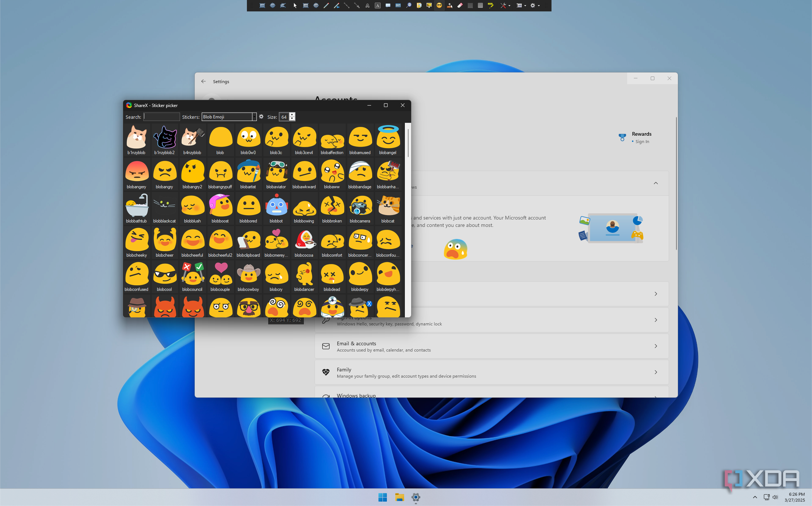The width and height of the screenshot is (812, 506).
Task: Pick the blobcamera sticker
Action: click(360, 209)
